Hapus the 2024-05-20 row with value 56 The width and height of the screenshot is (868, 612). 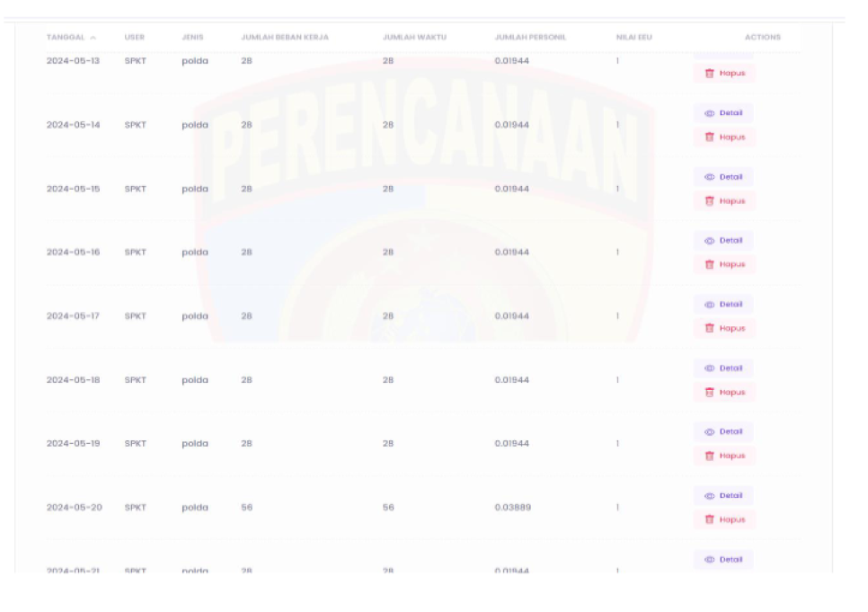724,520
